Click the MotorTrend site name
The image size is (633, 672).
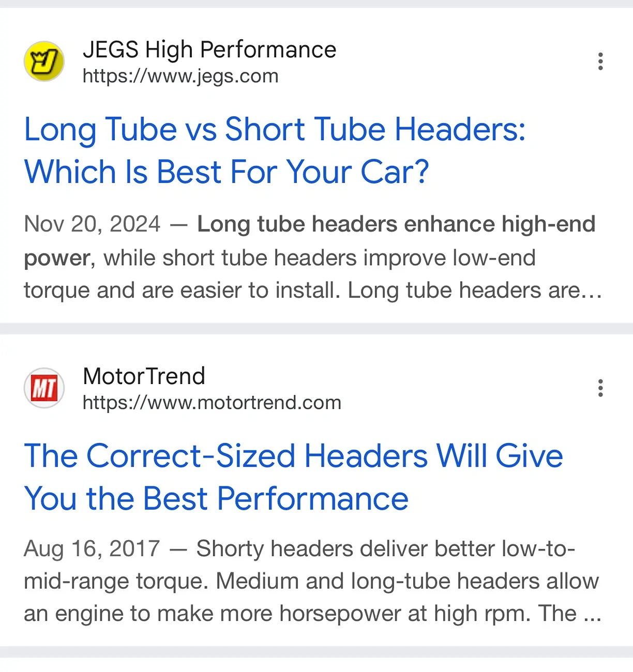point(144,376)
